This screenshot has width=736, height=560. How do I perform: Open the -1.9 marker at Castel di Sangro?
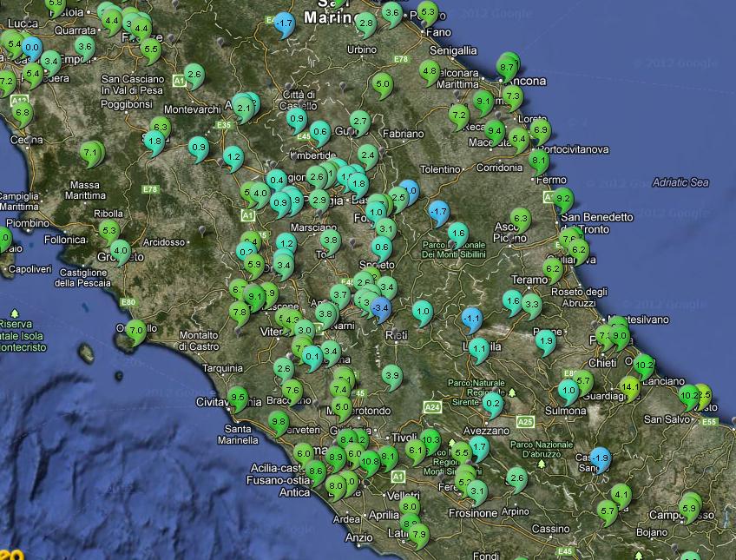click(600, 458)
